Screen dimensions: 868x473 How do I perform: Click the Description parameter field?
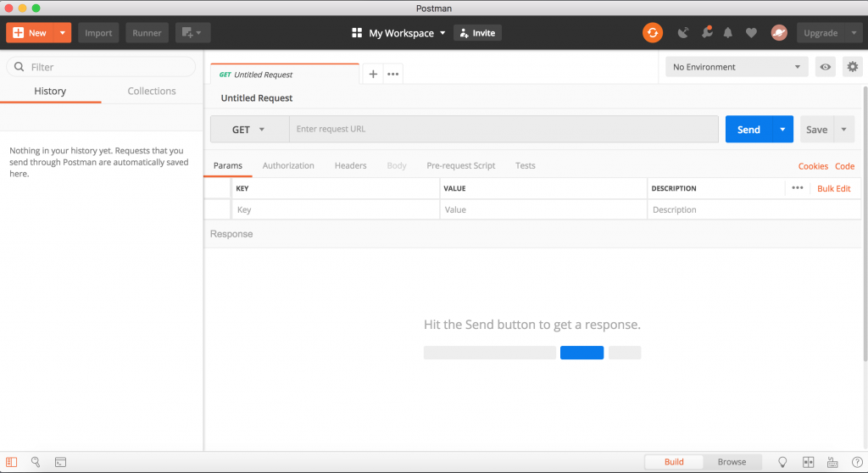coord(754,210)
